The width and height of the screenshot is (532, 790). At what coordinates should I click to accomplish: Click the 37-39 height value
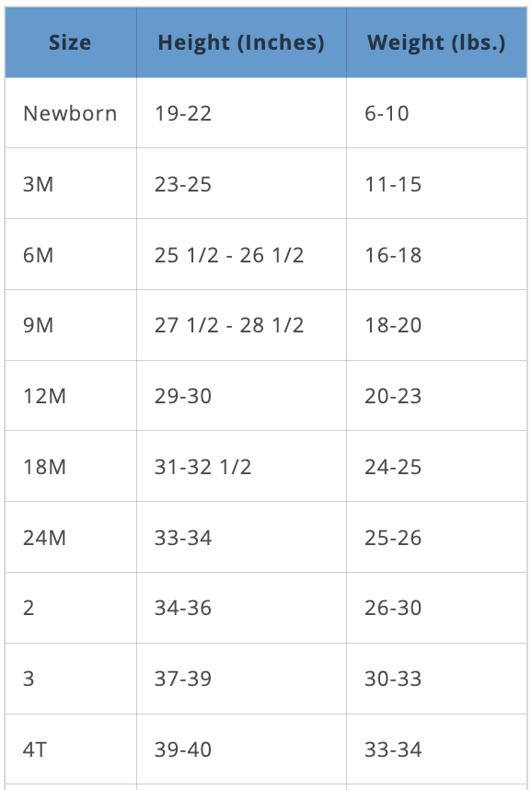point(183,679)
